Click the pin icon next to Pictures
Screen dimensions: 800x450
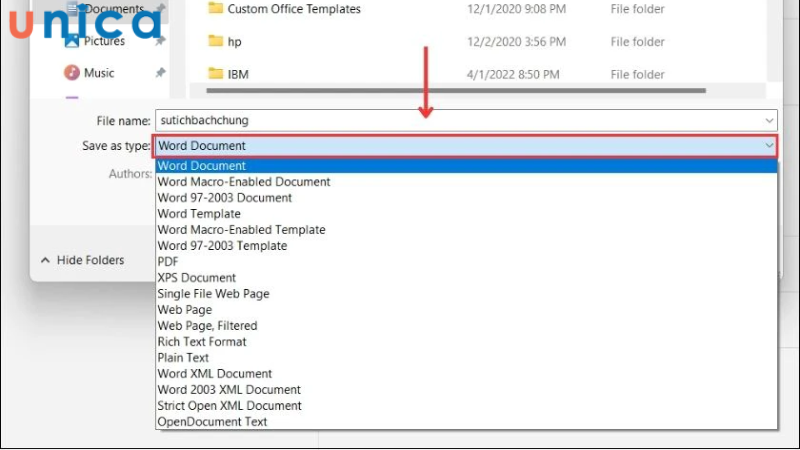(x=160, y=42)
